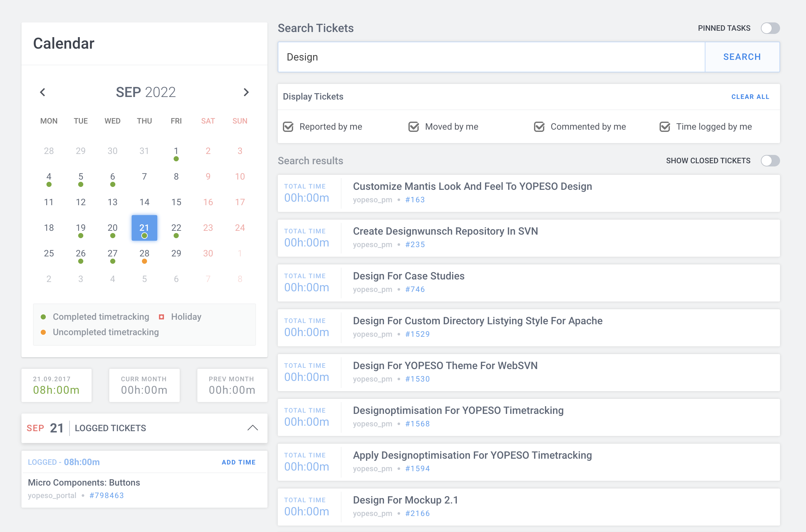Image resolution: width=806 pixels, height=532 pixels.
Task: Go to next month in calendar
Action: pyautogui.click(x=246, y=92)
